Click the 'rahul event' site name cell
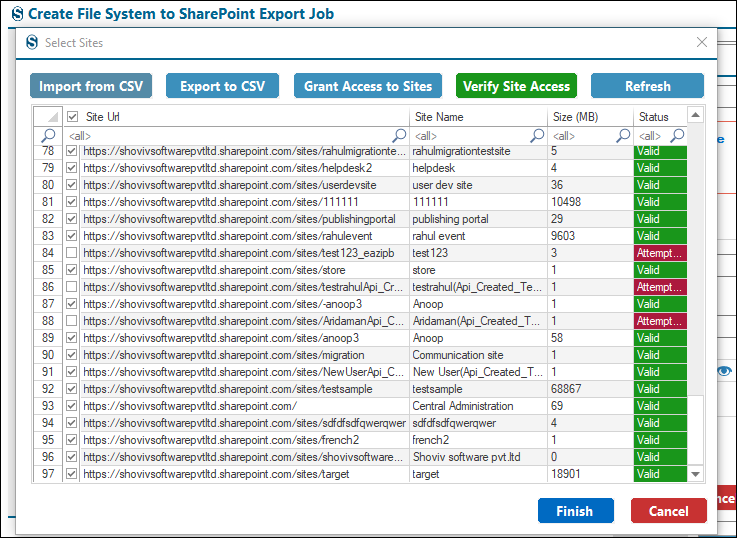737x538 pixels. point(478,236)
